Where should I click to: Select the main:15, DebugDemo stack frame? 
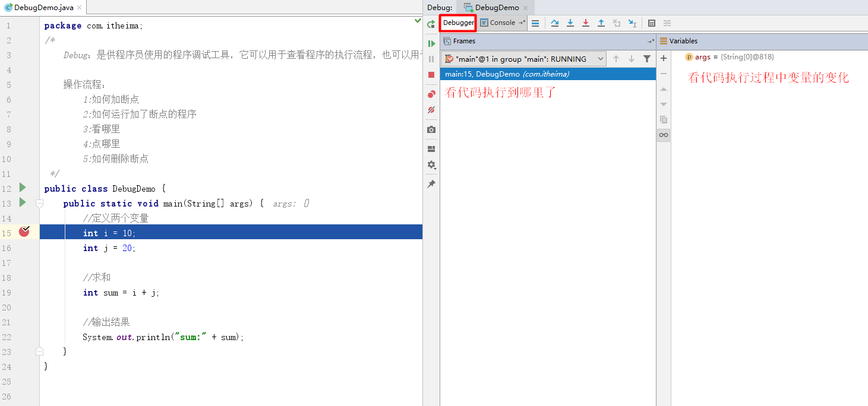(548, 74)
